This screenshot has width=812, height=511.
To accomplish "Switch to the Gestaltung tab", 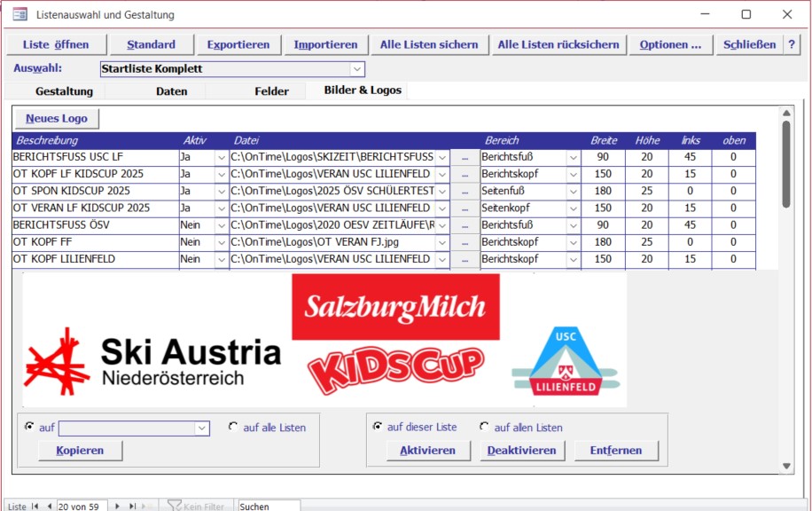I will click(64, 91).
